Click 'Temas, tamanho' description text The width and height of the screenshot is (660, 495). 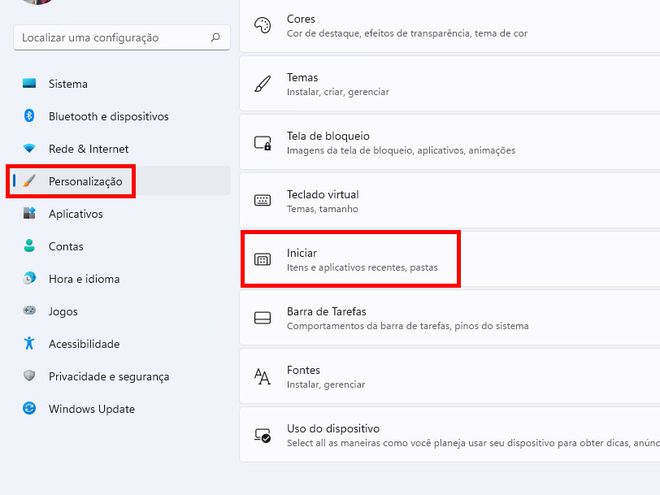[322, 209]
